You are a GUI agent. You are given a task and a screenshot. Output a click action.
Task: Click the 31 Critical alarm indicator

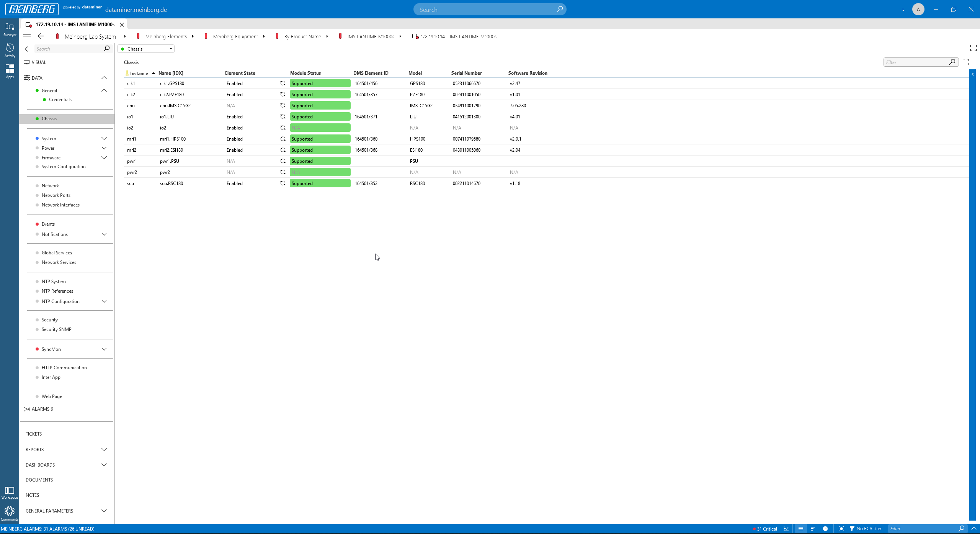click(765, 529)
